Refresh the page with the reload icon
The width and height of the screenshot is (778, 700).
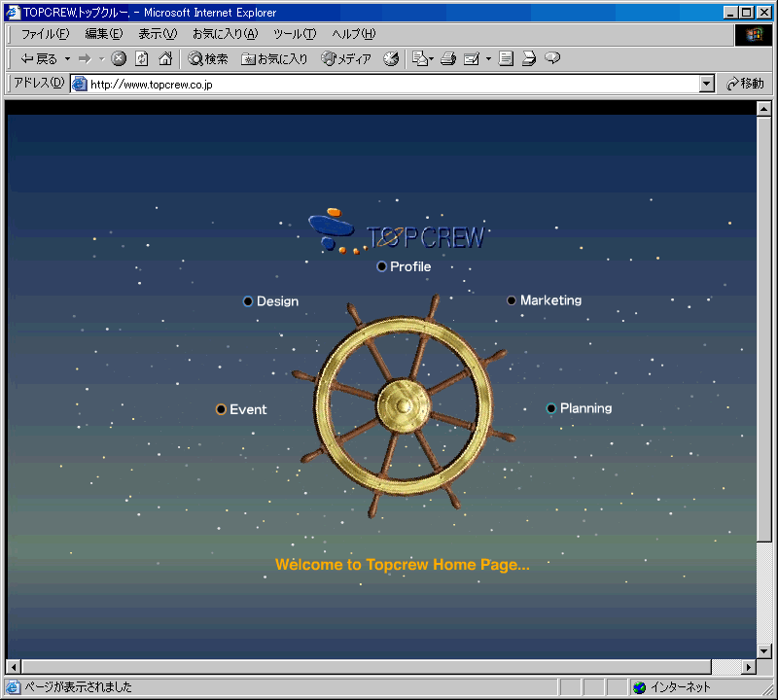[142, 58]
